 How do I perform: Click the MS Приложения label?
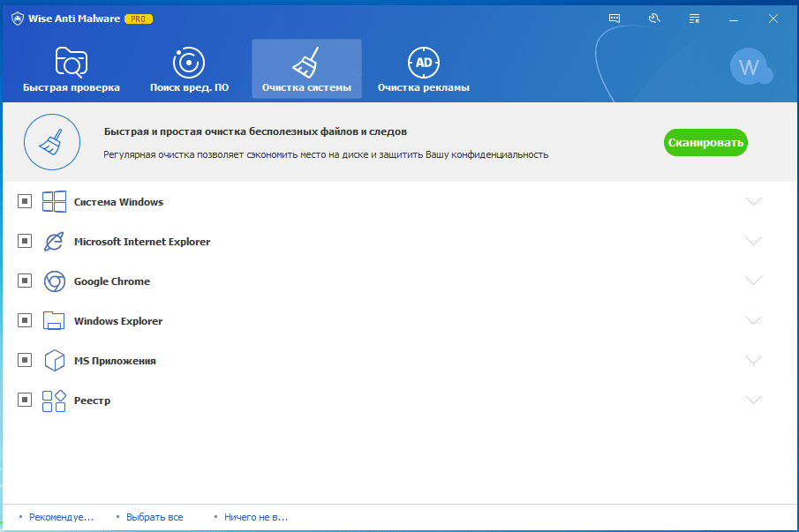pyautogui.click(x=115, y=361)
